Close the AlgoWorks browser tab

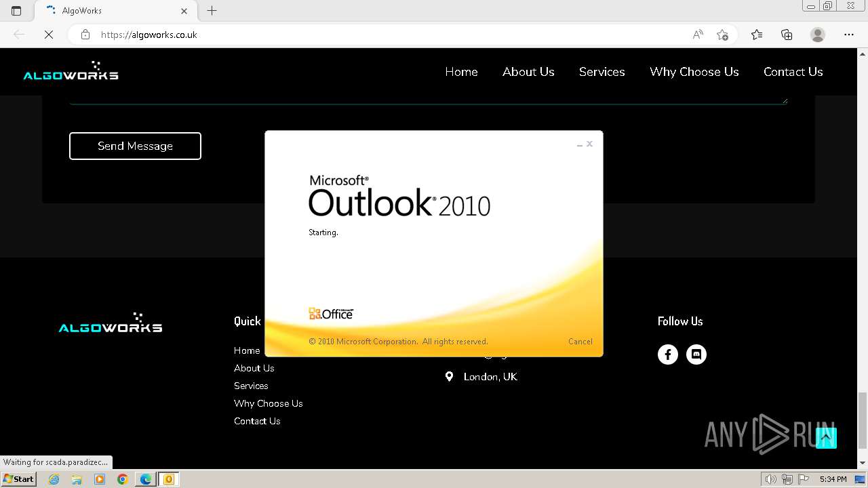coord(184,11)
